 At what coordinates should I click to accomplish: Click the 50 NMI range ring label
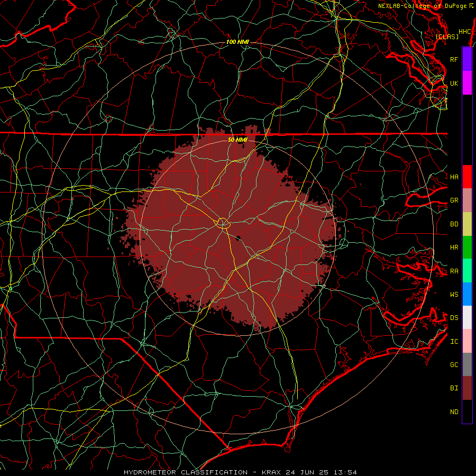tap(237, 140)
